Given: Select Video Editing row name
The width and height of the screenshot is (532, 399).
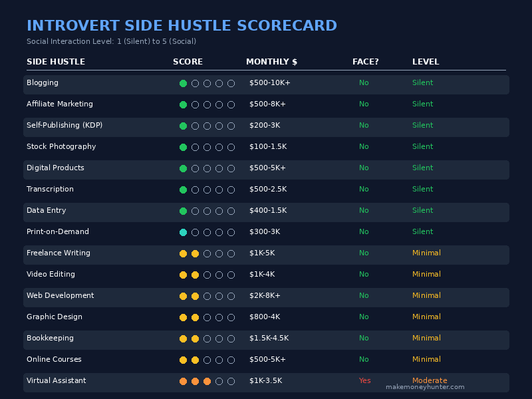Looking at the screenshot, I should pos(51,274).
